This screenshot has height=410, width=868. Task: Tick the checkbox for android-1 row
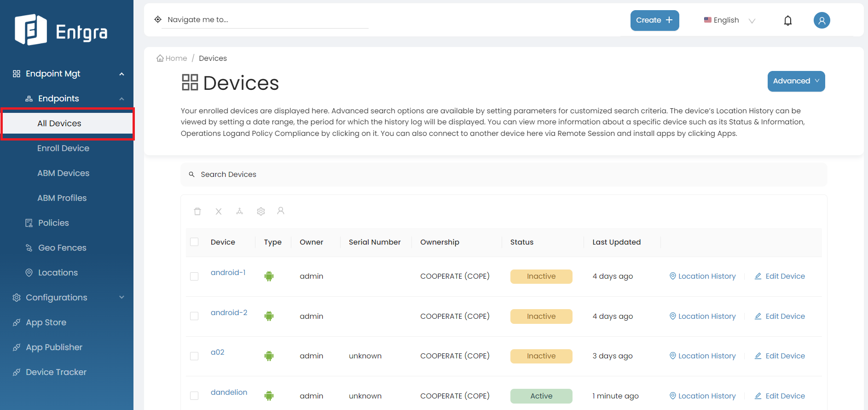pyautogui.click(x=194, y=276)
